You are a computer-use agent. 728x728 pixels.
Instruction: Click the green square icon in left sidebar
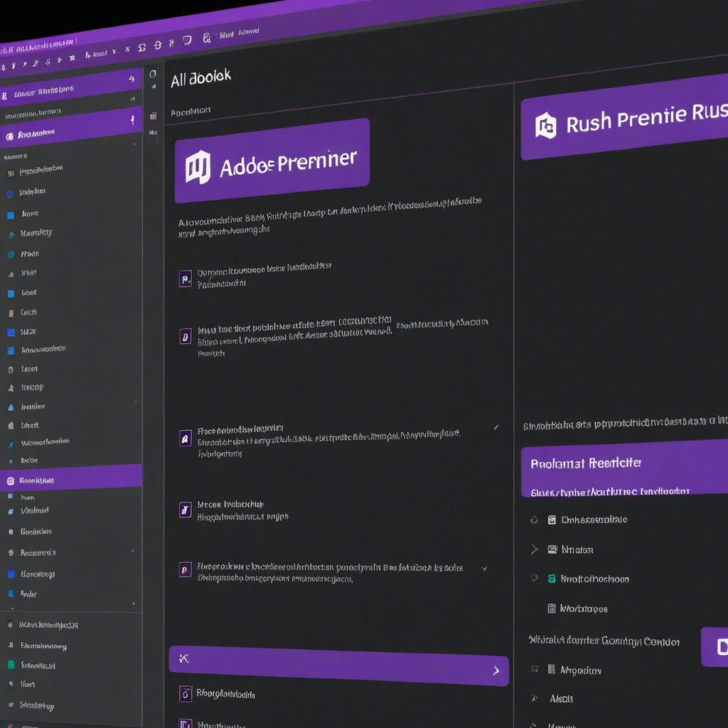pos(11,665)
